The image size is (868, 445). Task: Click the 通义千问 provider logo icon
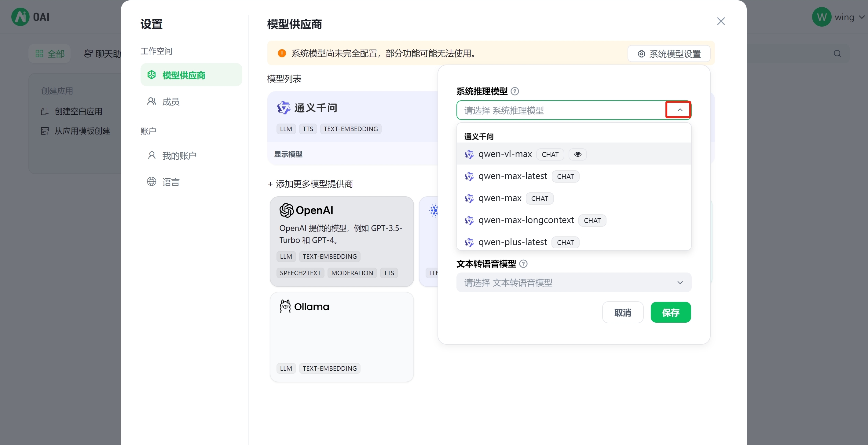click(284, 108)
